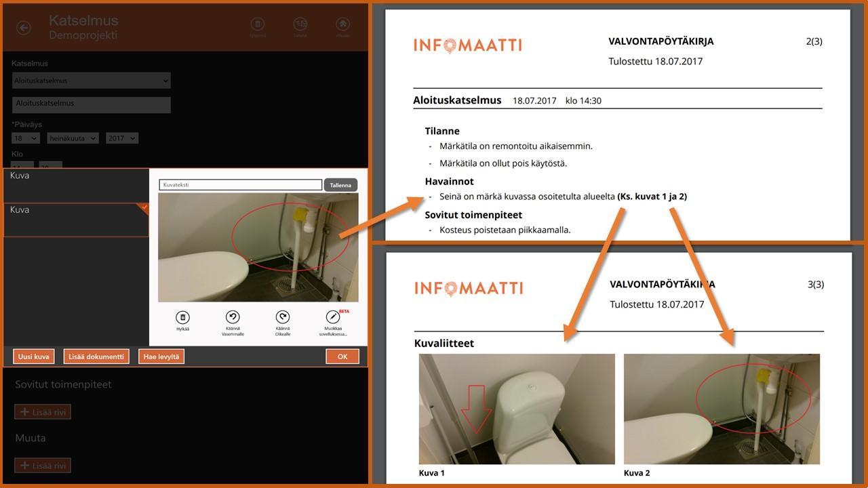The image size is (868, 488).
Task: Click the bathroom photo preview in the dialog
Action: pos(258,247)
